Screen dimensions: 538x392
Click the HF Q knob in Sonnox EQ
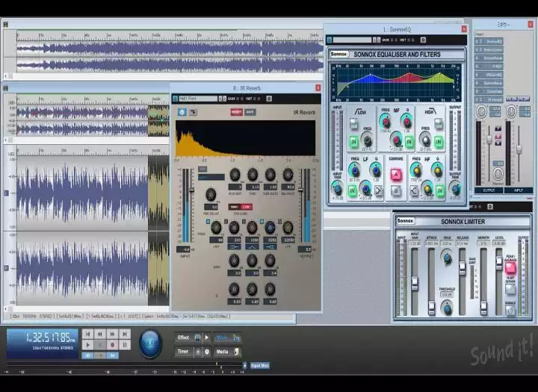(437, 170)
